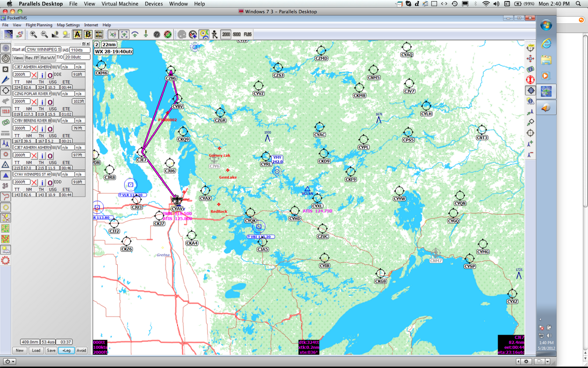Click the zoom in magnifier icon
588x368 pixels.
[33, 34]
